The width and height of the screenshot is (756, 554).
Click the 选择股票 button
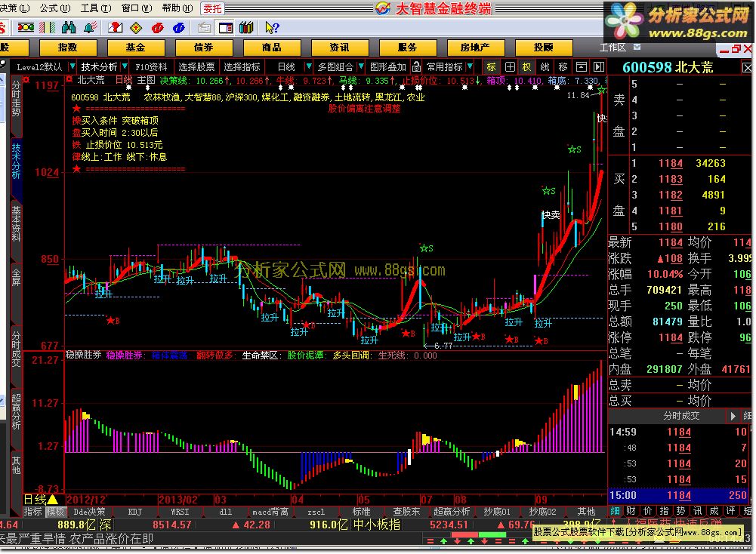tap(196, 66)
